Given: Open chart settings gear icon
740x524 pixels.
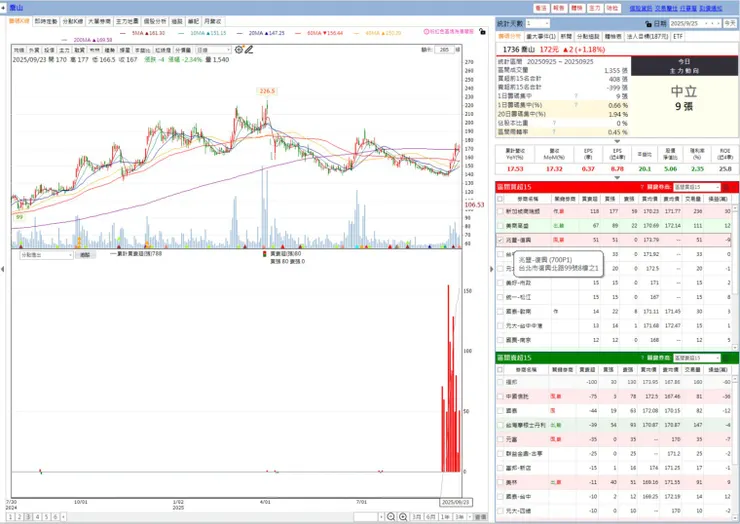Looking at the screenshot, I should click(x=239, y=50).
